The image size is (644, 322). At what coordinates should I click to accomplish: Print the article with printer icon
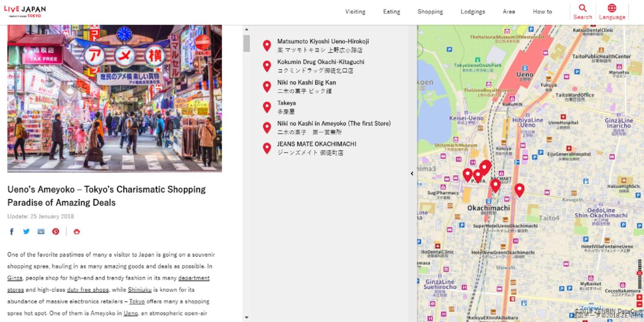point(77,232)
